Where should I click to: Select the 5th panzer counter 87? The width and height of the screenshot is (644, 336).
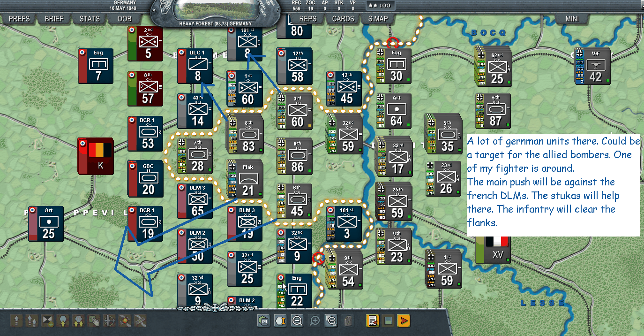pyautogui.click(x=493, y=111)
